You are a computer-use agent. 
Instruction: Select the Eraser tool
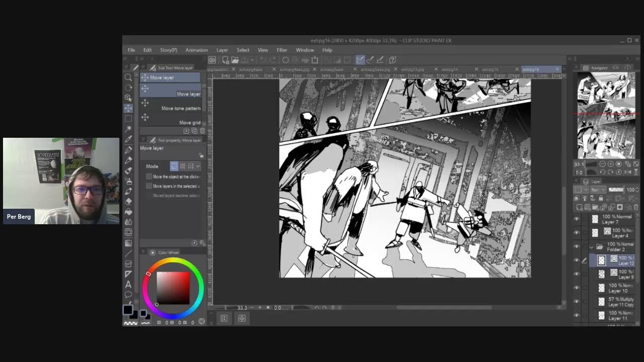pyautogui.click(x=128, y=201)
